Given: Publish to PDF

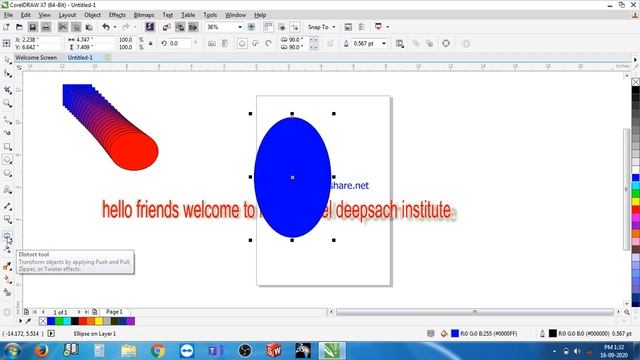Looking at the screenshot, I should (x=193, y=27).
